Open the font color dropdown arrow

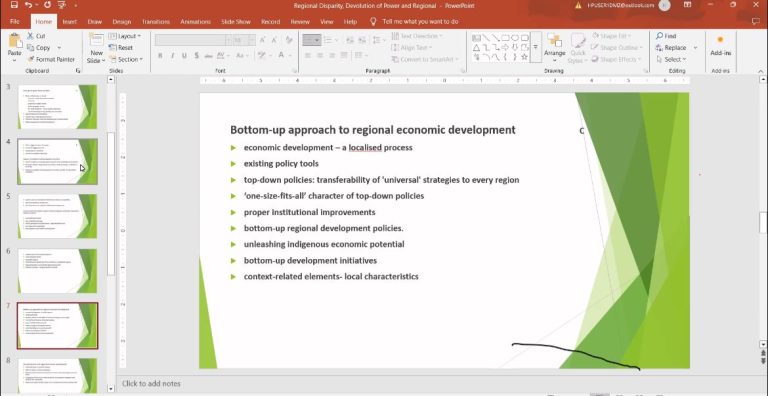290,55
